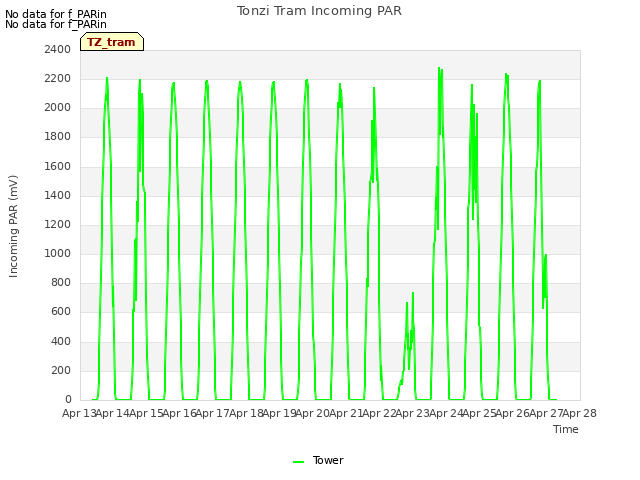
Task: Click the Apr 20 x-axis tick label
Action: [313, 413]
